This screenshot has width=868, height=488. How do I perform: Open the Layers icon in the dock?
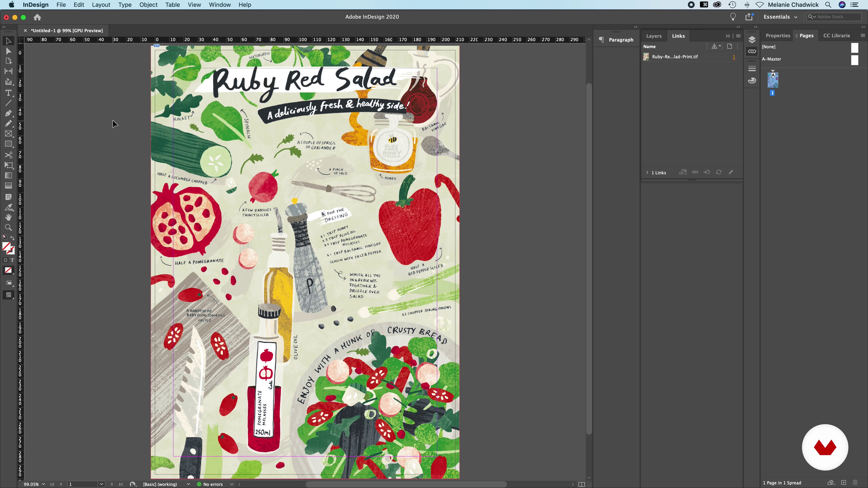pos(752,40)
